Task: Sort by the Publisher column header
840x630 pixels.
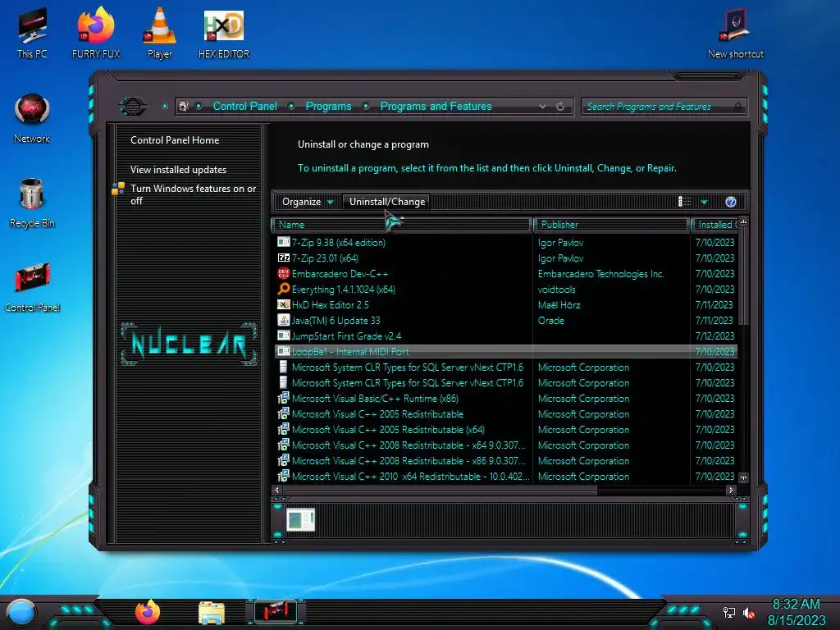Action: pyautogui.click(x=611, y=225)
